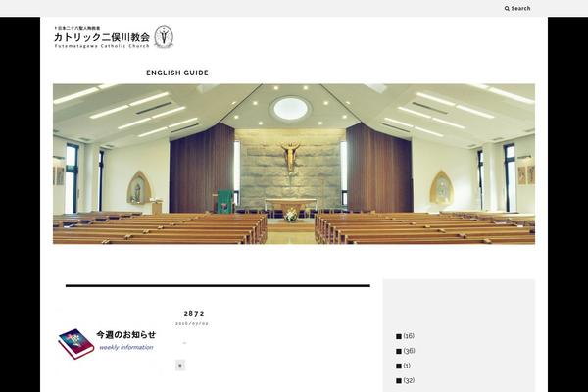Click the 2016/07/02 post date
Screen dimensions: 588x392
click(x=192, y=323)
